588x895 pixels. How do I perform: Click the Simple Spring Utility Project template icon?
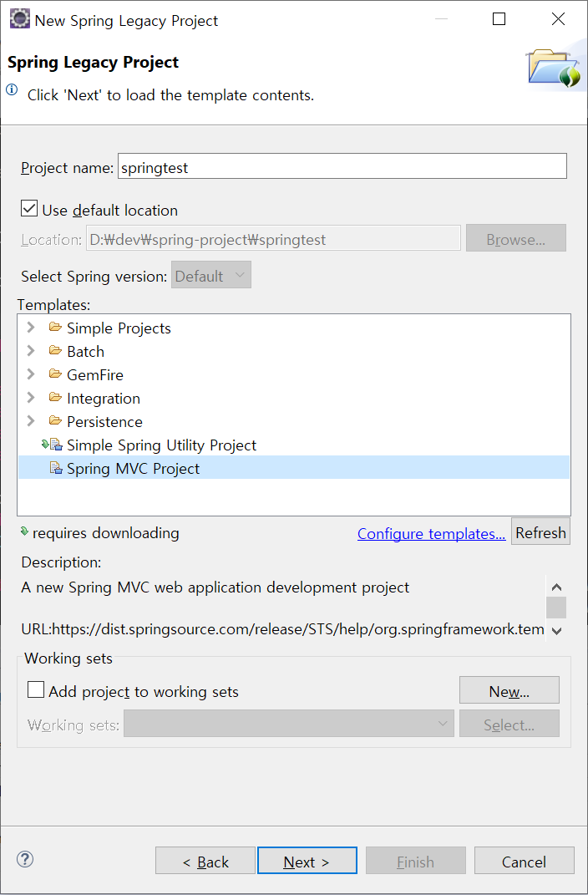click(52, 444)
